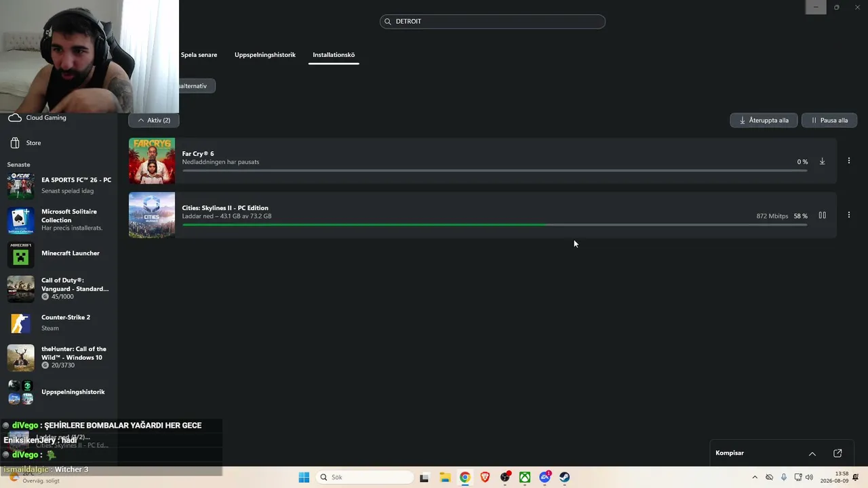Open Task View on the taskbar
This screenshot has height=488, width=868.
tap(425, 477)
